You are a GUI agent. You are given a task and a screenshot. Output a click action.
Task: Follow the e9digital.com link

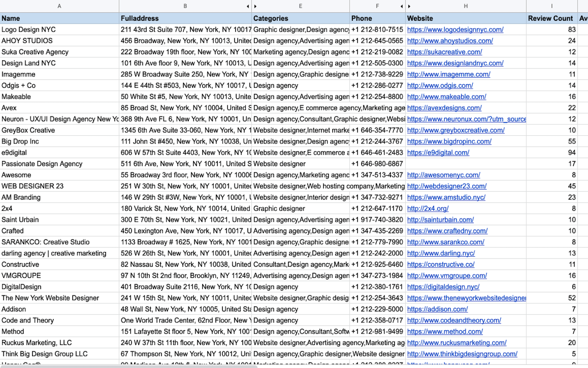tap(438, 153)
